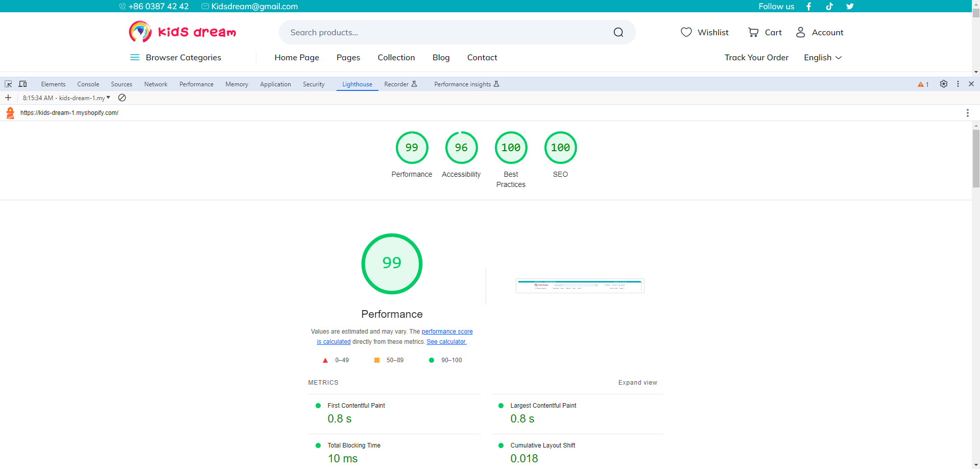Click the See calculator link
The height and width of the screenshot is (469, 980).
coord(447,342)
